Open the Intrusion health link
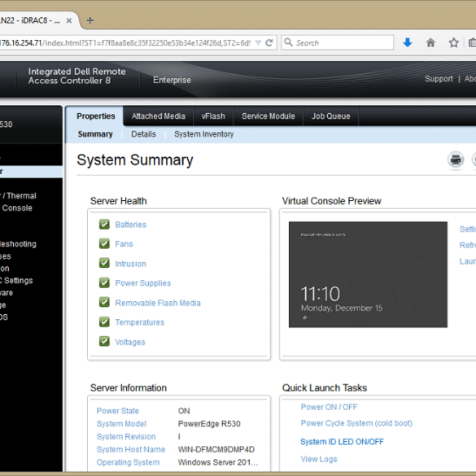Image resolution: width=476 pixels, height=476 pixels. pyautogui.click(x=130, y=264)
